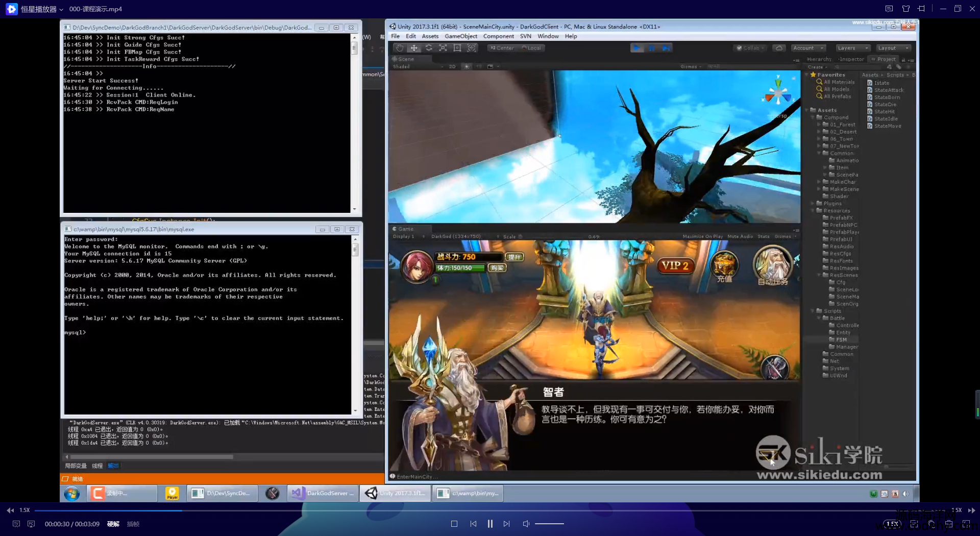Select StateMove script asset
The height and width of the screenshot is (536, 980).
click(884, 126)
